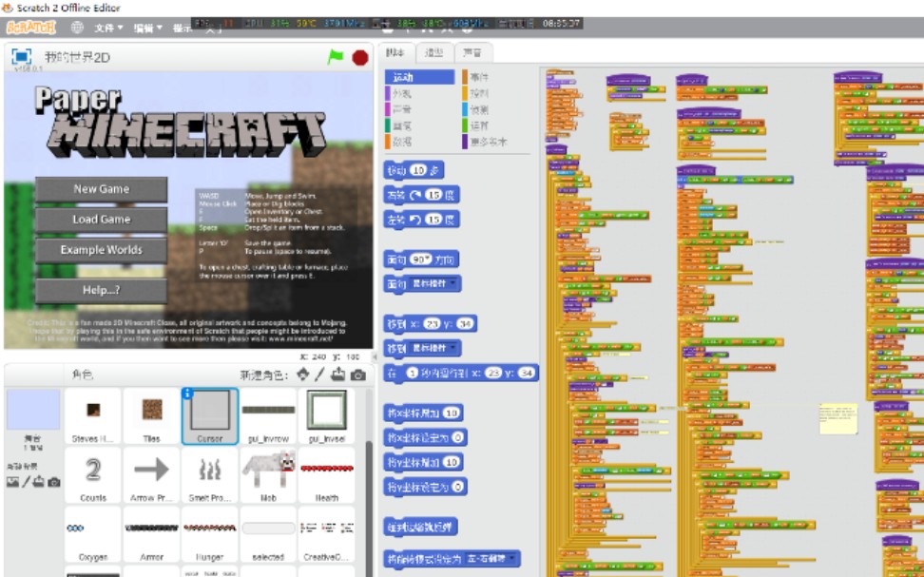Select the Counts sprite
The image size is (924, 577).
(93, 475)
